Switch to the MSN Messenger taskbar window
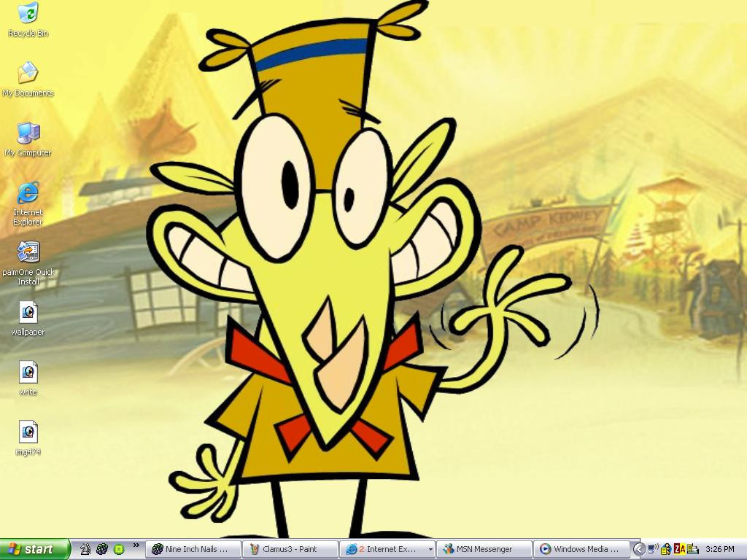 coord(484,549)
